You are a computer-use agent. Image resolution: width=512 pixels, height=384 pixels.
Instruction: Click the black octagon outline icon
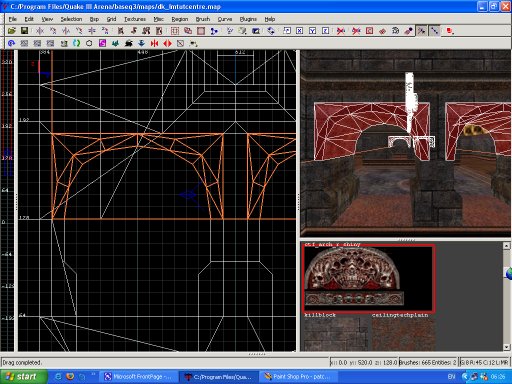point(89,43)
